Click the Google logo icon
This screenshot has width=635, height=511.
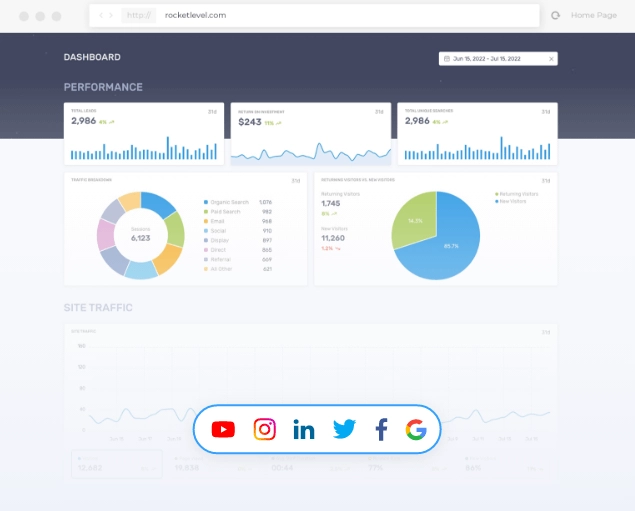pos(416,430)
